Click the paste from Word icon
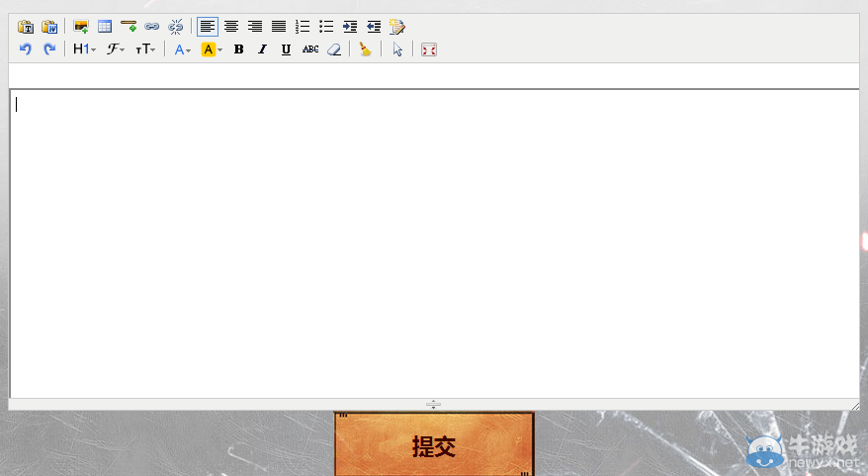The height and width of the screenshot is (476, 868). [x=49, y=27]
